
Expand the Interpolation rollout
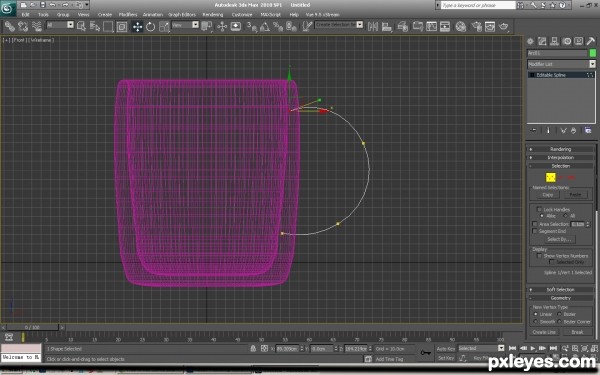tap(561, 158)
